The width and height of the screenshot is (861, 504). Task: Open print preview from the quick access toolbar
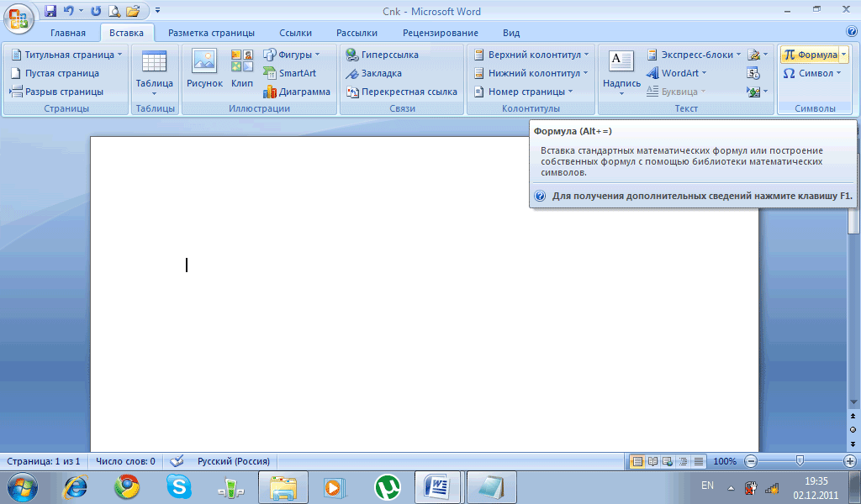(114, 10)
